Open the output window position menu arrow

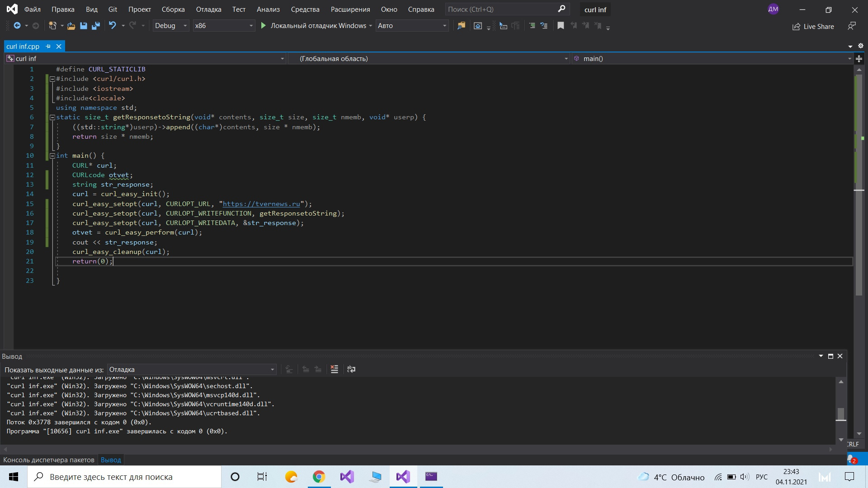(x=821, y=356)
